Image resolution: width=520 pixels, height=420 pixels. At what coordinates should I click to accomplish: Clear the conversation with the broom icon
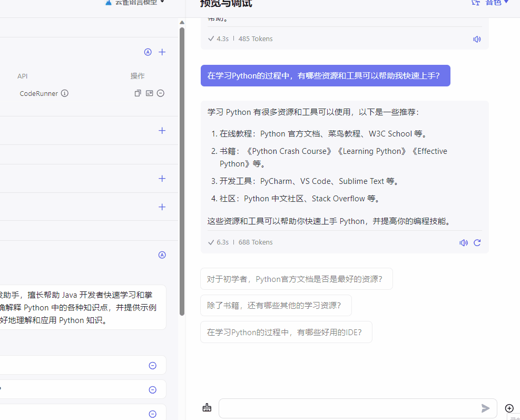(x=207, y=407)
